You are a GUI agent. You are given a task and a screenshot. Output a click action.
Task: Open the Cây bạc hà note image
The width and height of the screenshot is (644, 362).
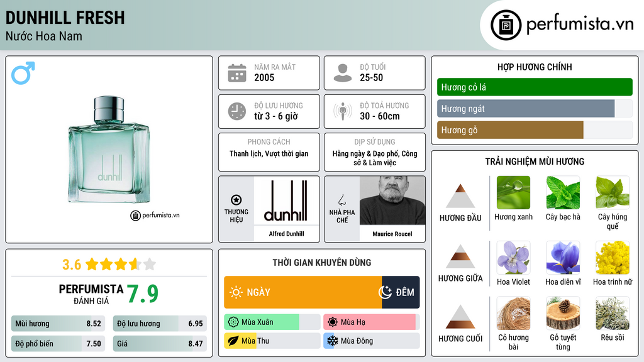pos(563,192)
